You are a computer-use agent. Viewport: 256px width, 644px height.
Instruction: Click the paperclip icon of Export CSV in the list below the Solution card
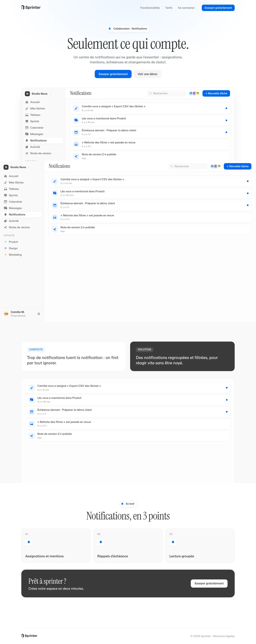coord(32,388)
